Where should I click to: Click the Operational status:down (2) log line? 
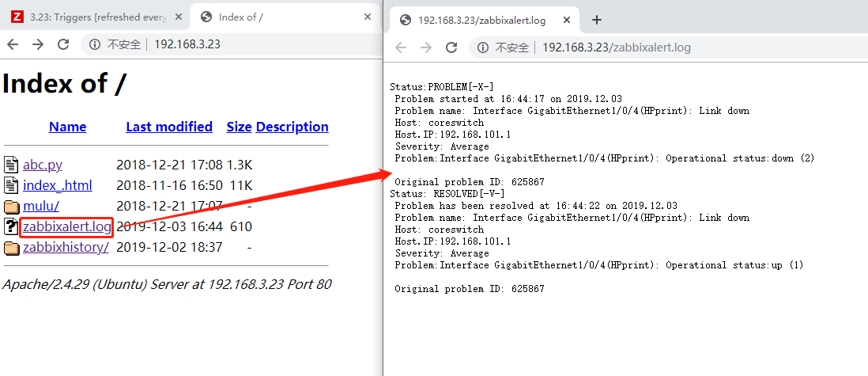click(x=605, y=158)
